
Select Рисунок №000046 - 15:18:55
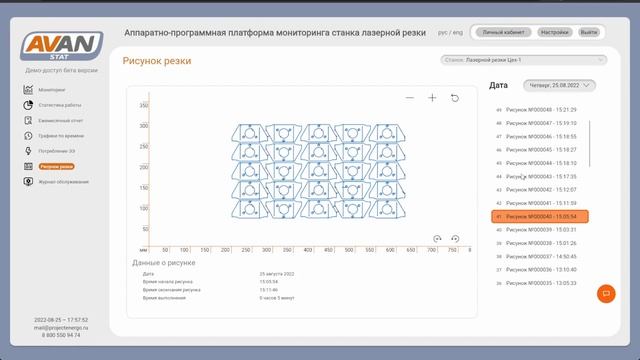[540, 137]
